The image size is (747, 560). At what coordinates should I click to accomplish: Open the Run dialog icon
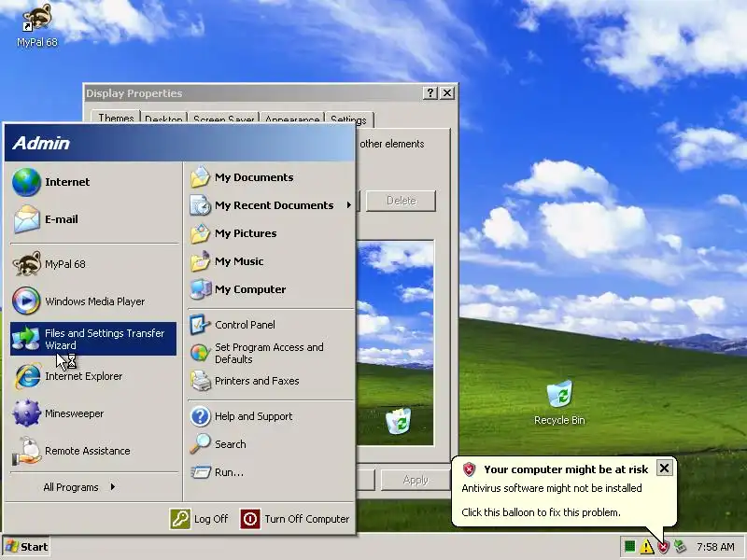pyautogui.click(x=200, y=472)
